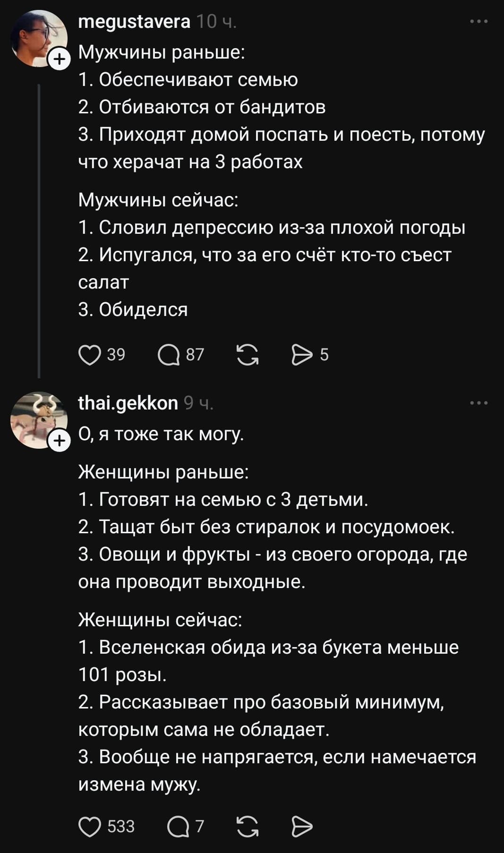The width and height of the screenshot is (504, 853).
Task: Follow thai.gekkon via the plus badge
Action: pyautogui.click(x=59, y=440)
